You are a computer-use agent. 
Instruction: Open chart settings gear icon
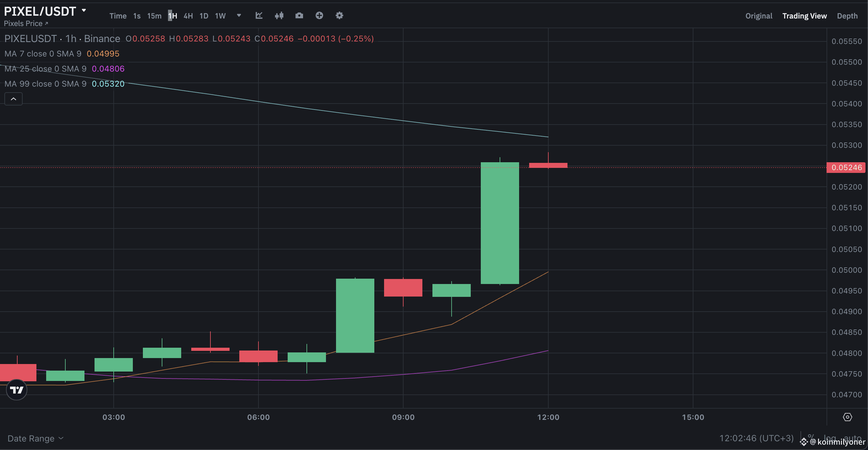point(339,15)
